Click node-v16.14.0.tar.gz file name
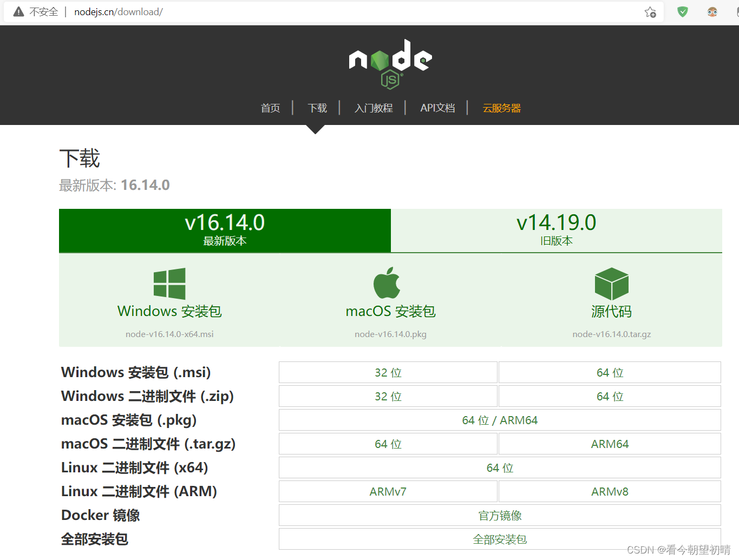739x560 pixels. (x=612, y=334)
